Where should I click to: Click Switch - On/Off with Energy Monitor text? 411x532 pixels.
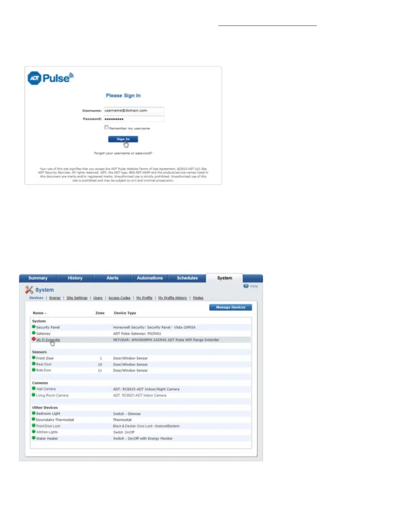[x=143, y=439]
